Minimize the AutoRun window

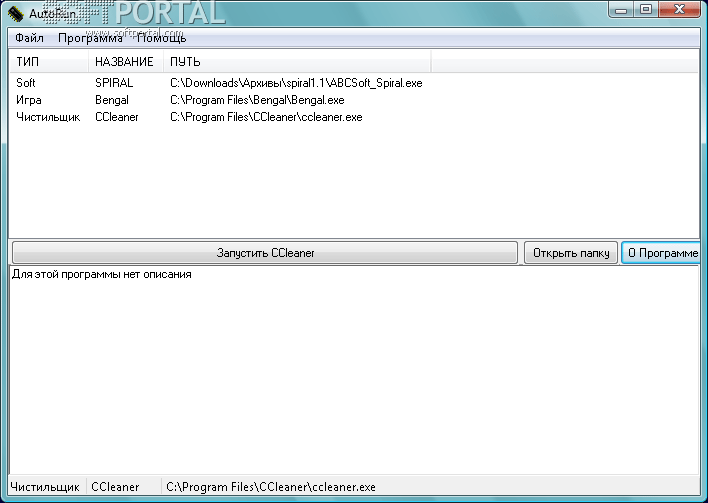coord(621,9)
